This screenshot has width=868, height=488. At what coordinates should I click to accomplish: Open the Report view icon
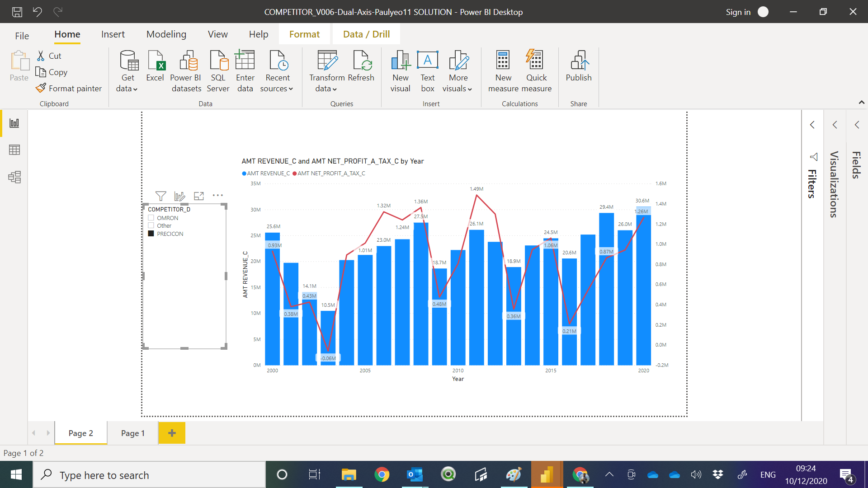coord(14,123)
